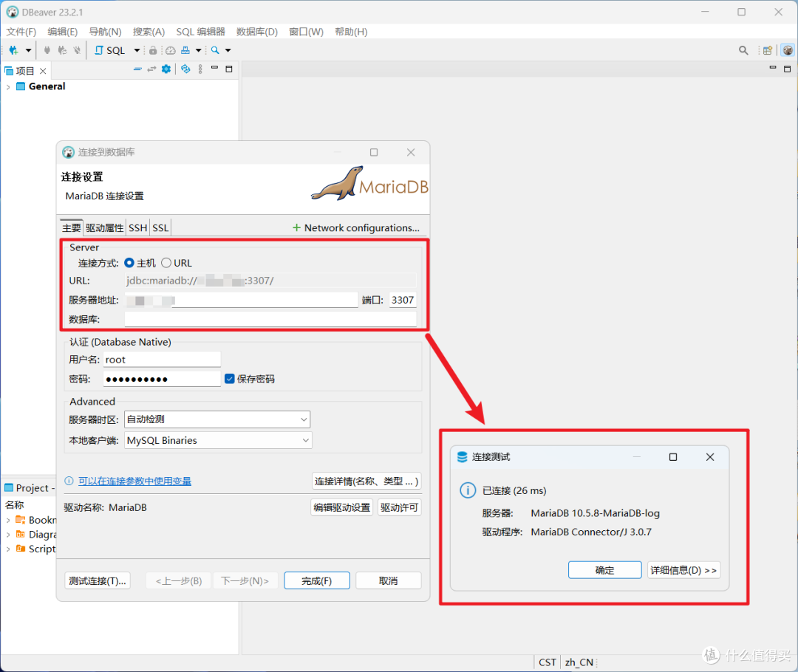Open the 服务器时区 dropdown
The width and height of the screenshot is (798, 672).
click(217, 419)
